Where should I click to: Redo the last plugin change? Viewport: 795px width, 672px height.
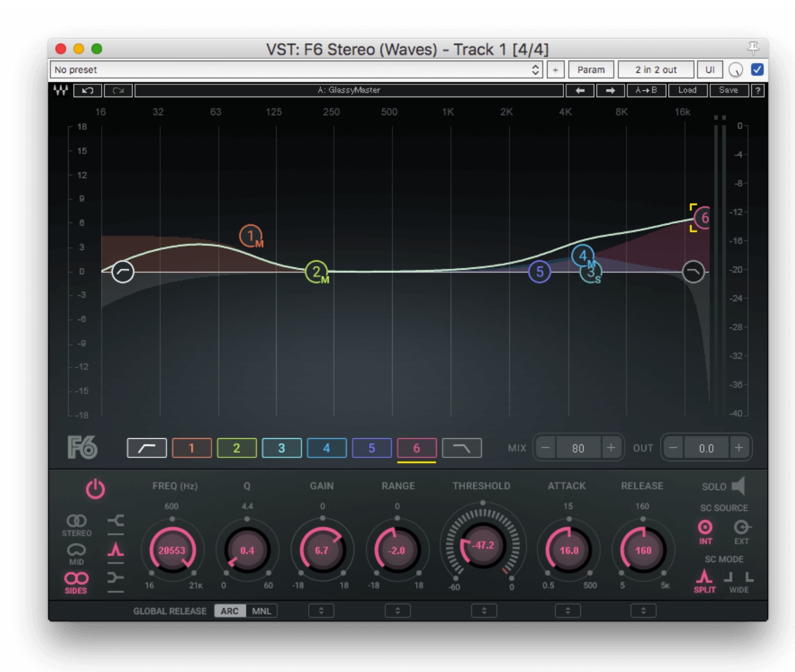pos(118,90)
